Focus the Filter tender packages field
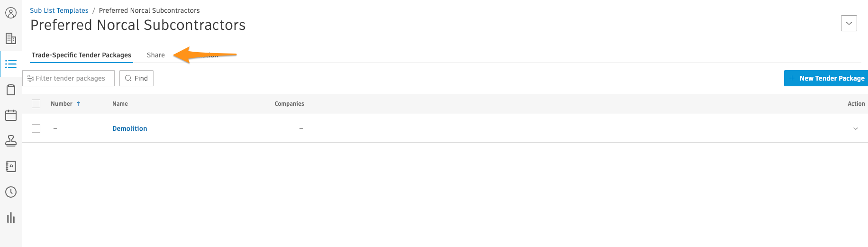The height and width of the screenshot is (247, 868). tap(69, 78)
